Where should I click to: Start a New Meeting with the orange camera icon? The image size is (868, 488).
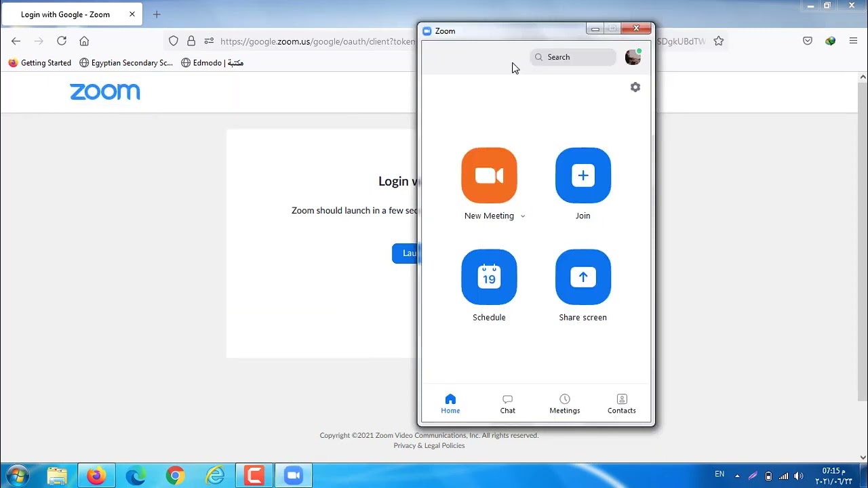click(489, 176)
